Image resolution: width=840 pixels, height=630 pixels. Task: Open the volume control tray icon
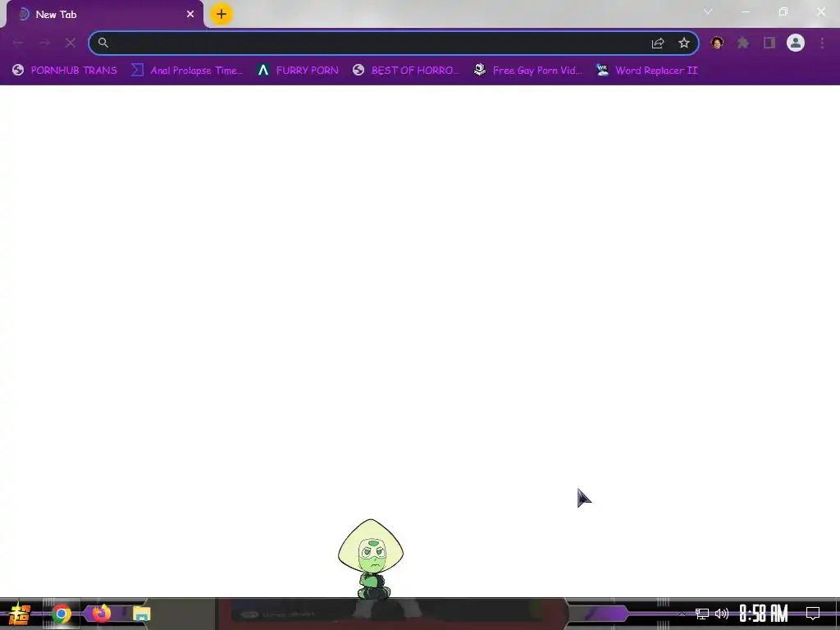pyautogui.click(x=722, y=614)
